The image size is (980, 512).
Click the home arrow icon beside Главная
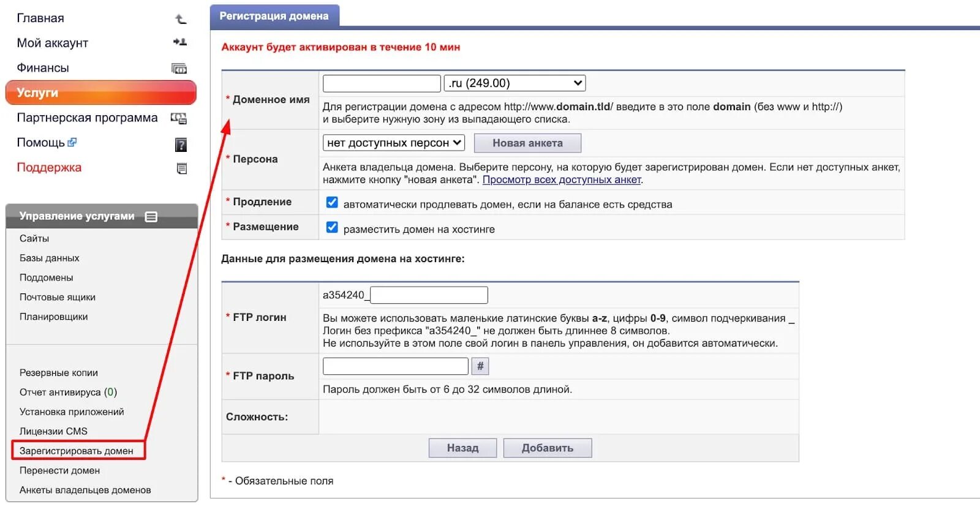click(x=181, y=19)
